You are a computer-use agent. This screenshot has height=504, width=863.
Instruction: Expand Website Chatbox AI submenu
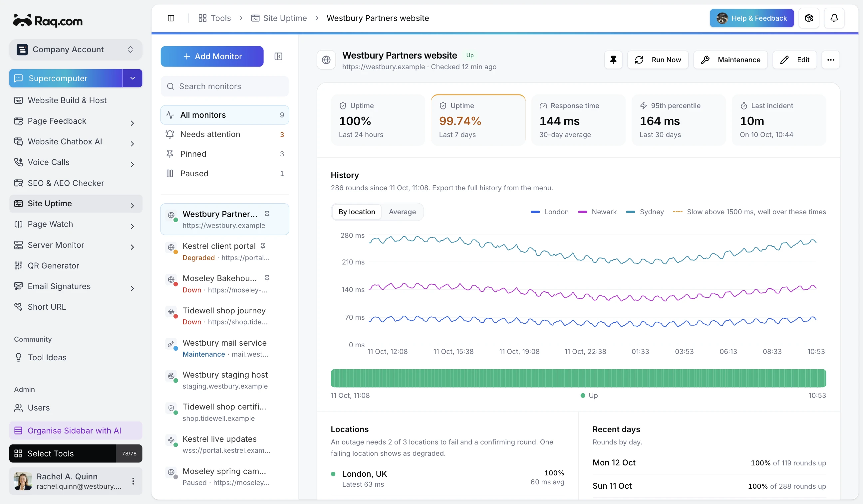[132, 144]
